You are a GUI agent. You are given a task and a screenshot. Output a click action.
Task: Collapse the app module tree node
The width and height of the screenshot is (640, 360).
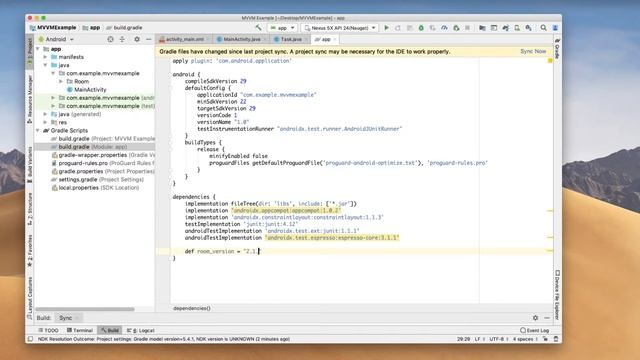(x=38, y=49)
